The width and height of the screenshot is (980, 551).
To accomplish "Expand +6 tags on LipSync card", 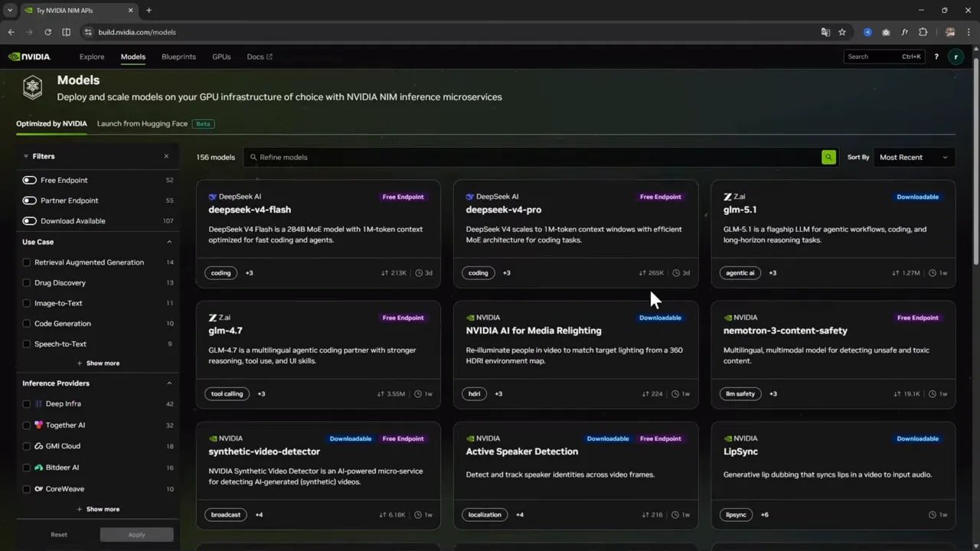I will (764, 515).
